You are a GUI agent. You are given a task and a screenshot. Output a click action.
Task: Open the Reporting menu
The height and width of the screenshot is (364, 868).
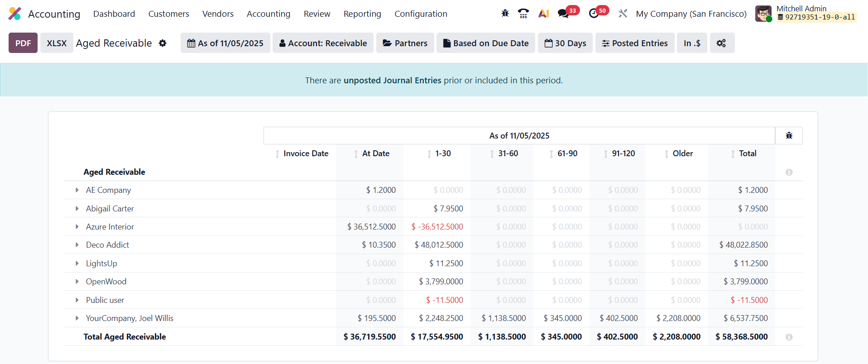(362, 14)
